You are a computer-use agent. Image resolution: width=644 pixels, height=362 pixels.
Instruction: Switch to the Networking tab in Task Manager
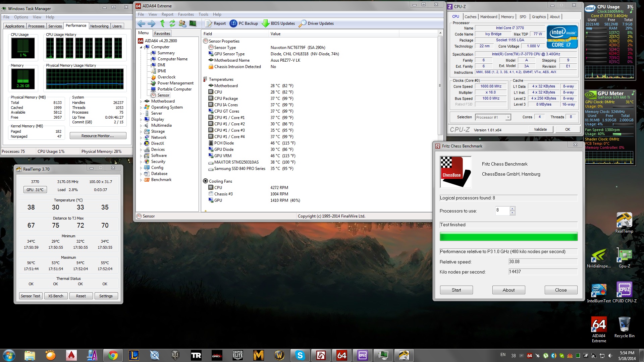click(99, 26)
